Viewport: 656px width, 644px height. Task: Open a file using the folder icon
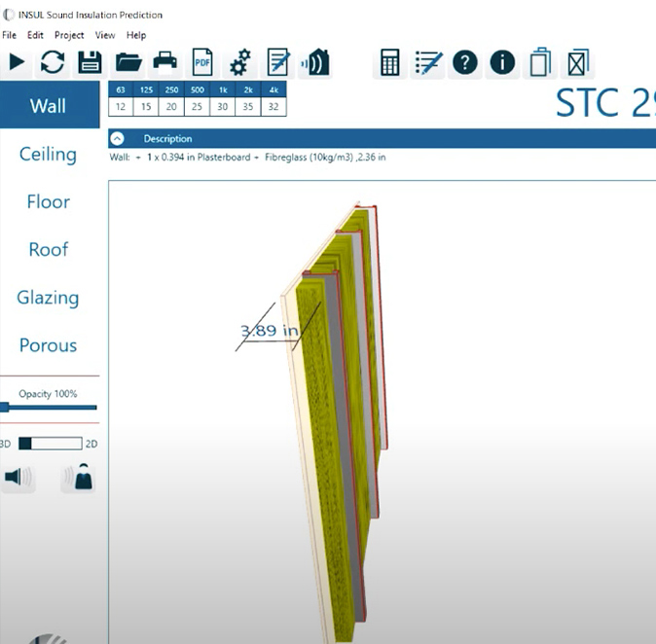128,63
